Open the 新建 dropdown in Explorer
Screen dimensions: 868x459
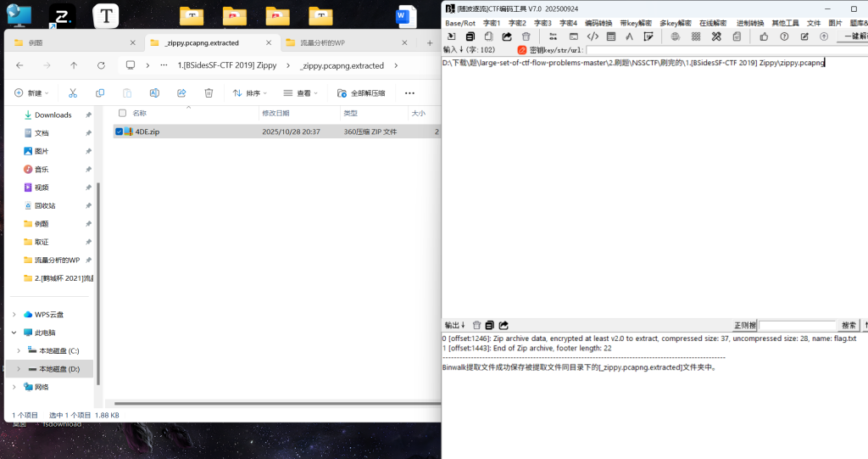[33, 93]
